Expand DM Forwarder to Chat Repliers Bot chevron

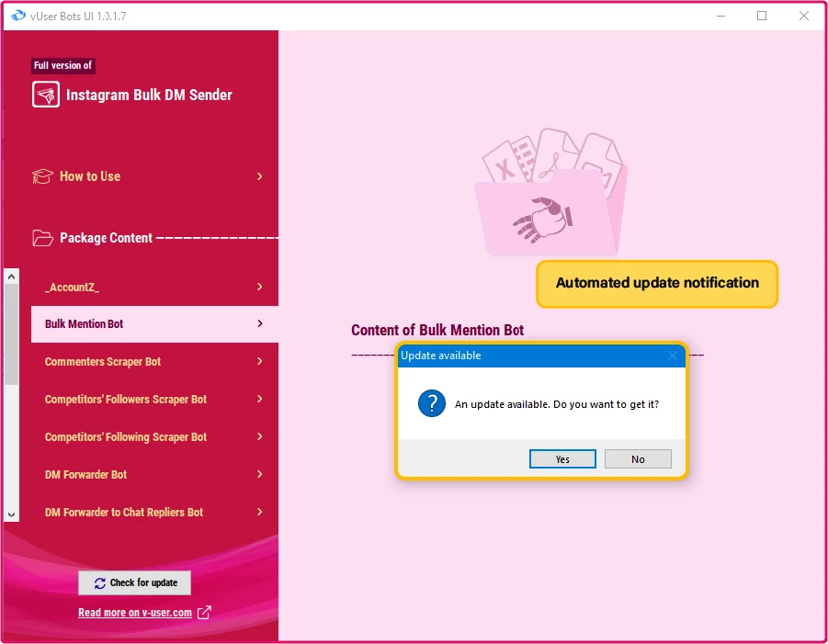click(259, 512)
